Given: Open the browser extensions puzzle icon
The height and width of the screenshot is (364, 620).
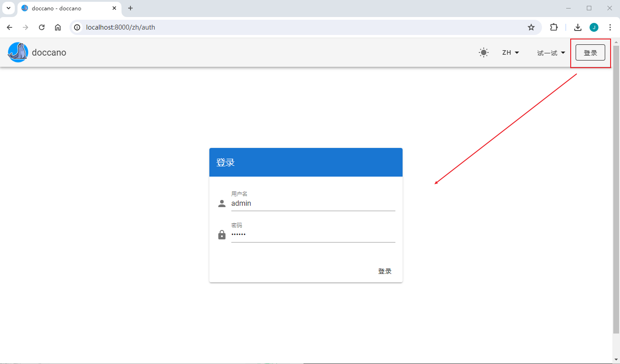Looking at the screenshot, I should [554, 27].
